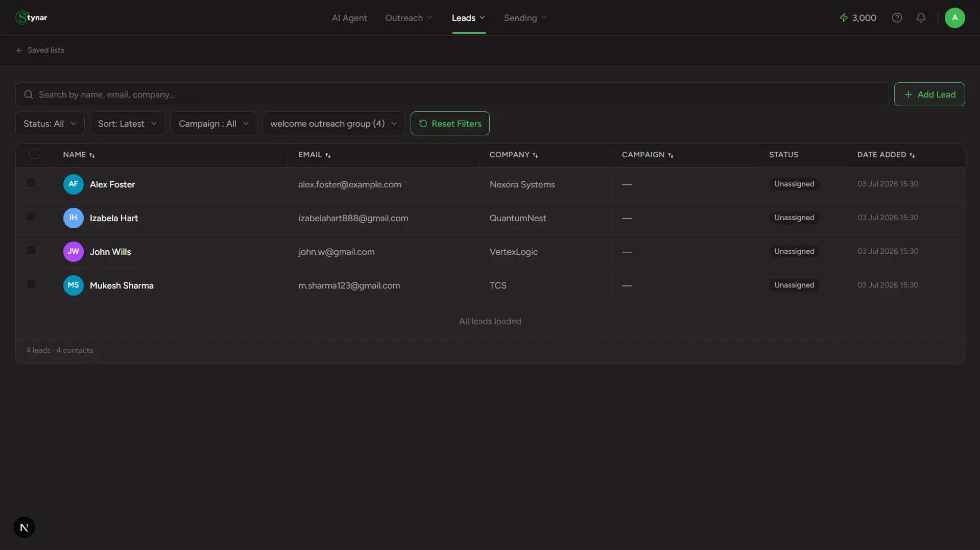The width and height of the screenshot is (980, 550).
Task: Check the Mukesh Sharma row checkbox
Action: [x=31, y=284]
